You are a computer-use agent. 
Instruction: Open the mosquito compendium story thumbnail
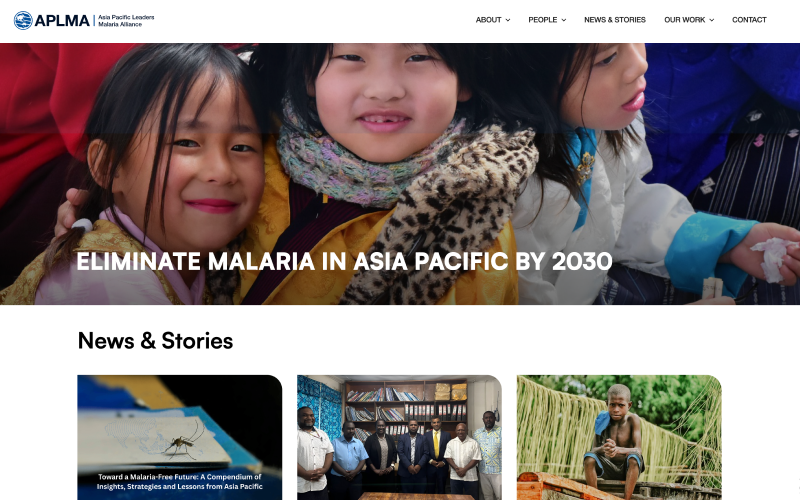(x=180, y=438)
